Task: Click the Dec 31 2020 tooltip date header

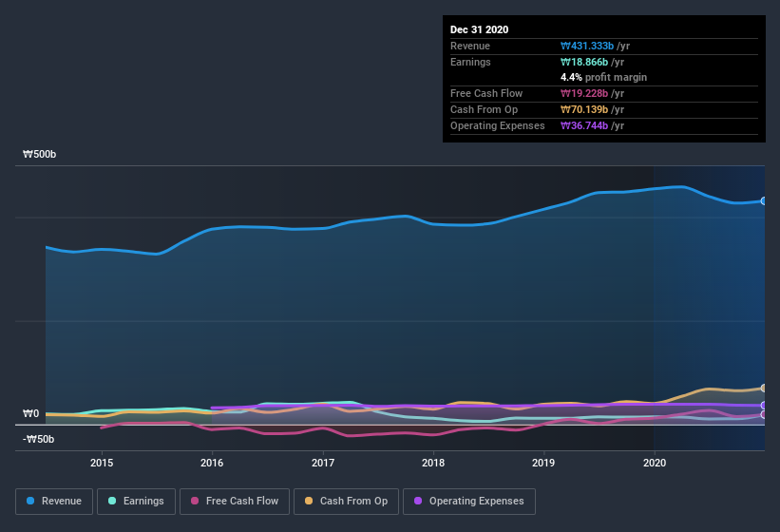Action: (x=480, y=29)
